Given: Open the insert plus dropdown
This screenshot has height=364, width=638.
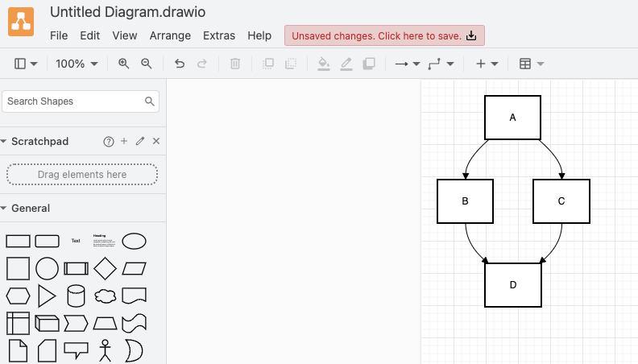Looking at the screenshot, I should pos(487,64).
